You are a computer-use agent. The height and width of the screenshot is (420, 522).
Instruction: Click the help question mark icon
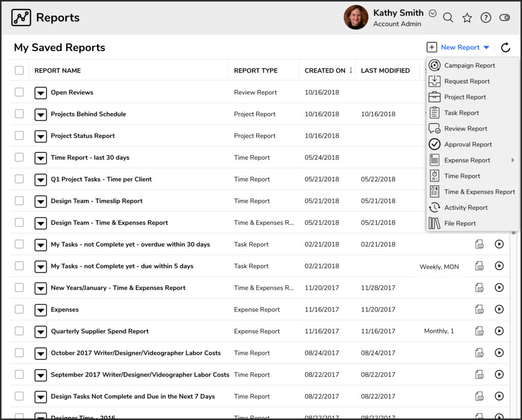click(x=486, y=17)
